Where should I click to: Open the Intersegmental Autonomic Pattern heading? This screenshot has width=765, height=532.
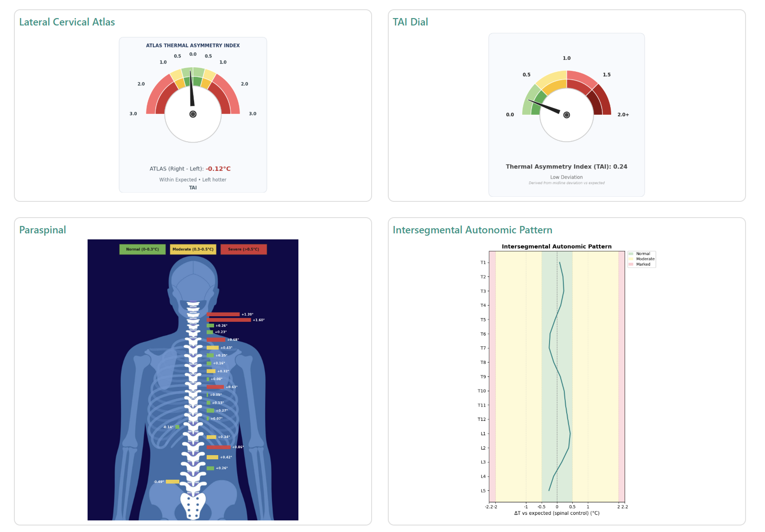(x=472, y=230)
